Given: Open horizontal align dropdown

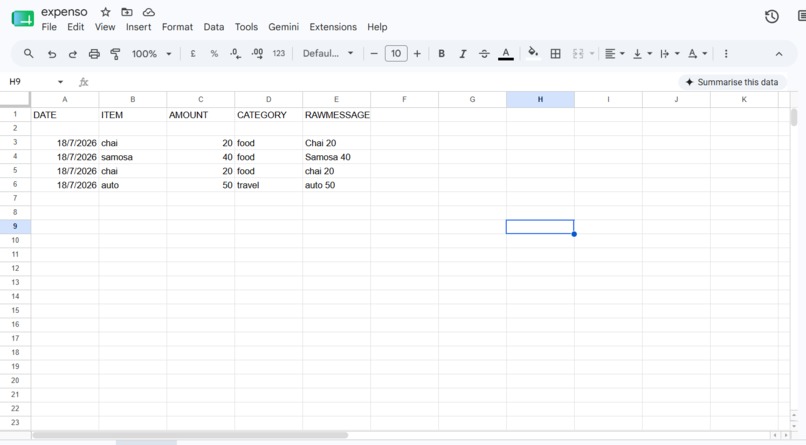Looking at the screenshot, I should (x=614, y=53).
